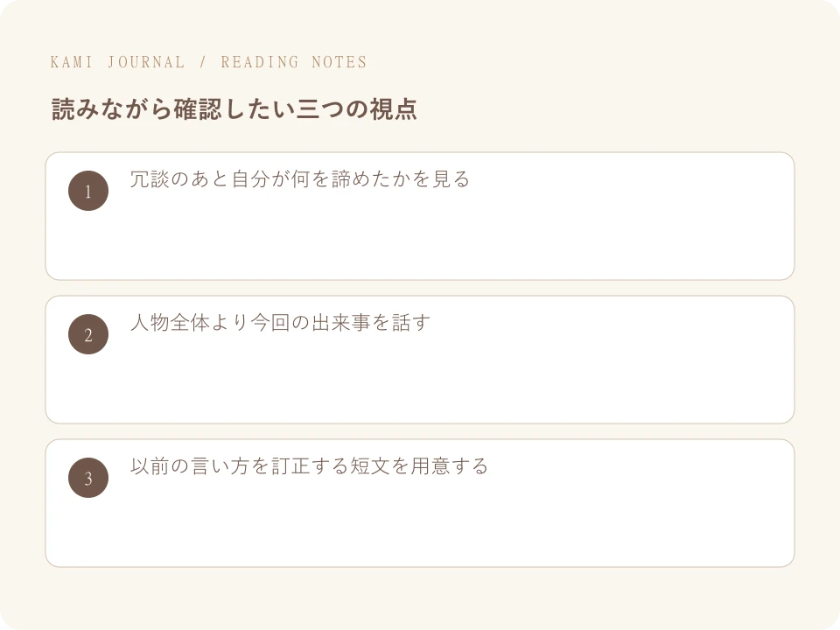Open the note 以前の言い方を訂正する短文を用意する

309,466
